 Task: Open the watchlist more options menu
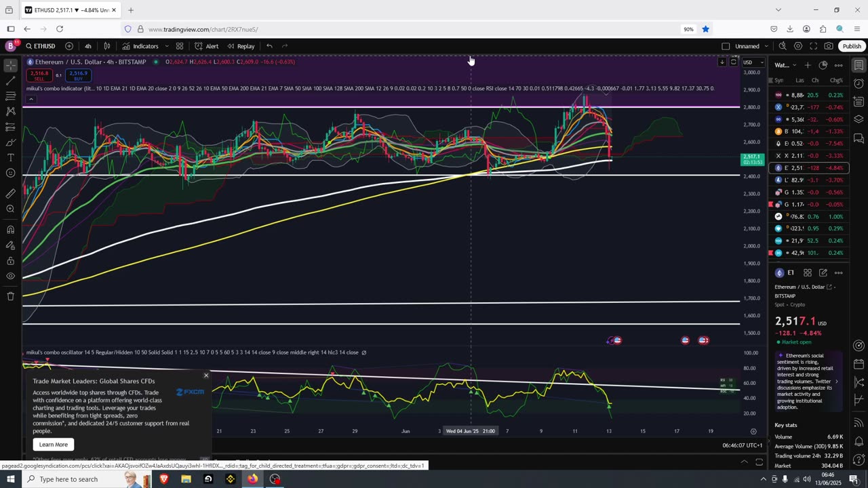(838, 65)
